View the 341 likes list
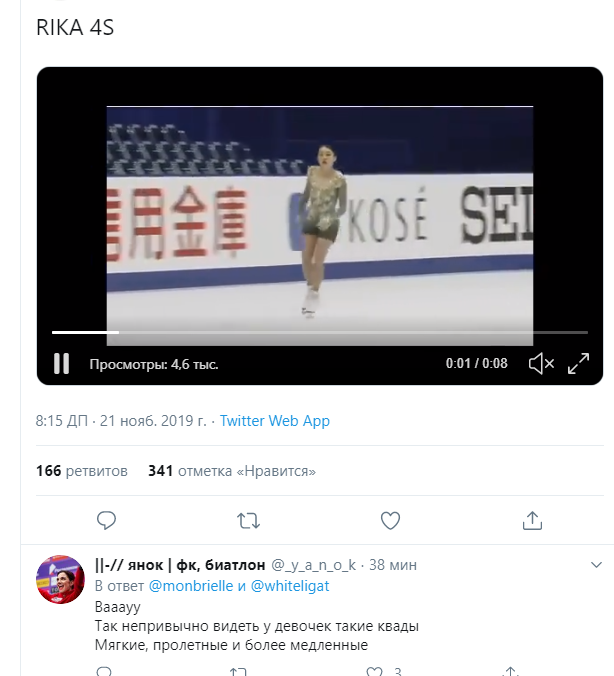 [232, 470]
